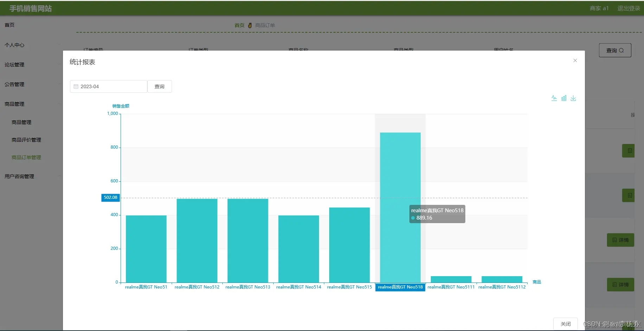Click the 手机销售网站 site title
This screenshot has height=331, width=644.
(31, 8)
